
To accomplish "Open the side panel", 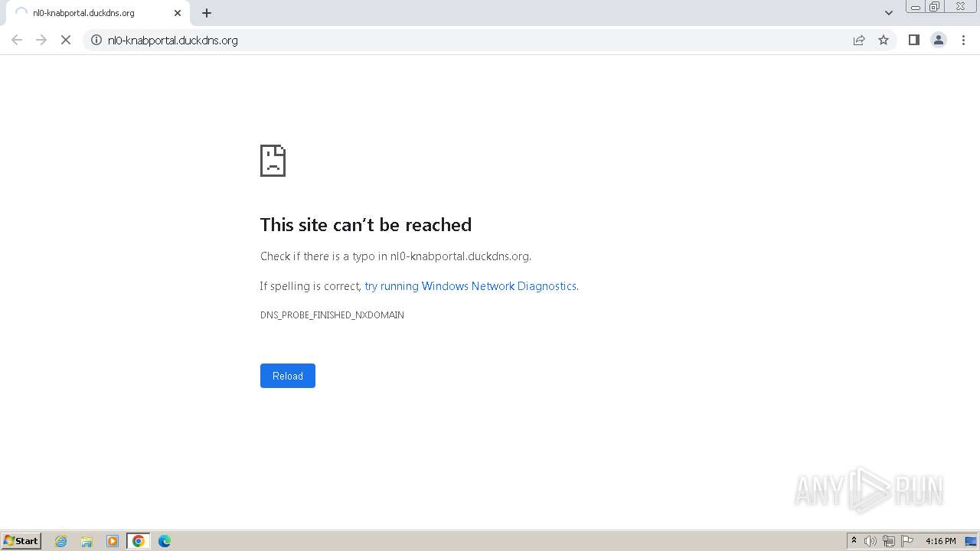I will [913, 40].
